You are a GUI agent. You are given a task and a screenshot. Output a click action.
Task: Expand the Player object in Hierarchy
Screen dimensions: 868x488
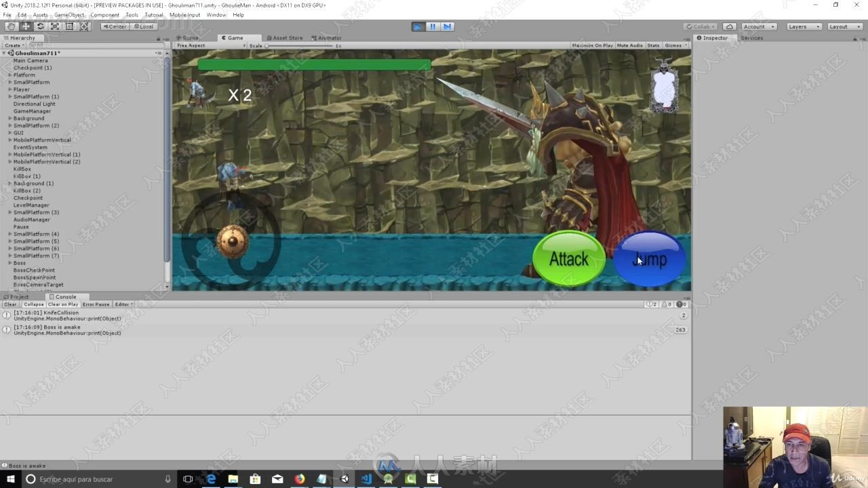pos(10,89)
